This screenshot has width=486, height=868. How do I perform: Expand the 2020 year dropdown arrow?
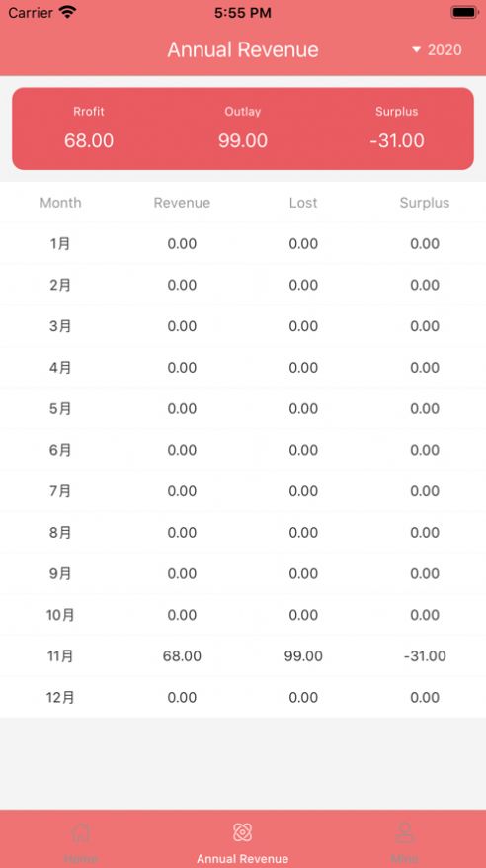coord(416,49)
